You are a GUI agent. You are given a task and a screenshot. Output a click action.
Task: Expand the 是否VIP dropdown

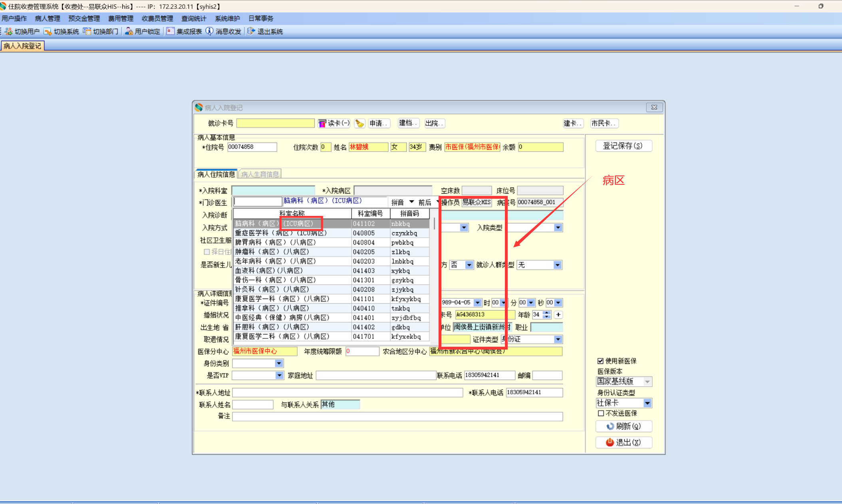(x=279, y=376)
